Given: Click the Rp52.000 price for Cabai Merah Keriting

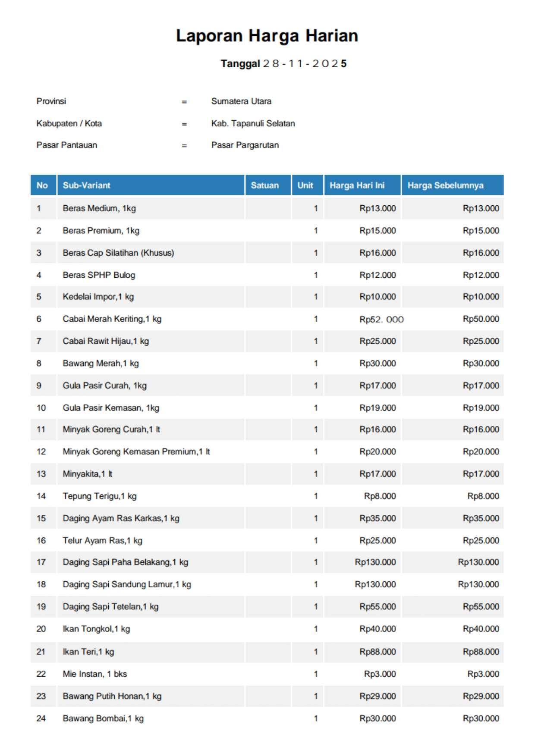Looking at the screenshot, I should point(381,320).
